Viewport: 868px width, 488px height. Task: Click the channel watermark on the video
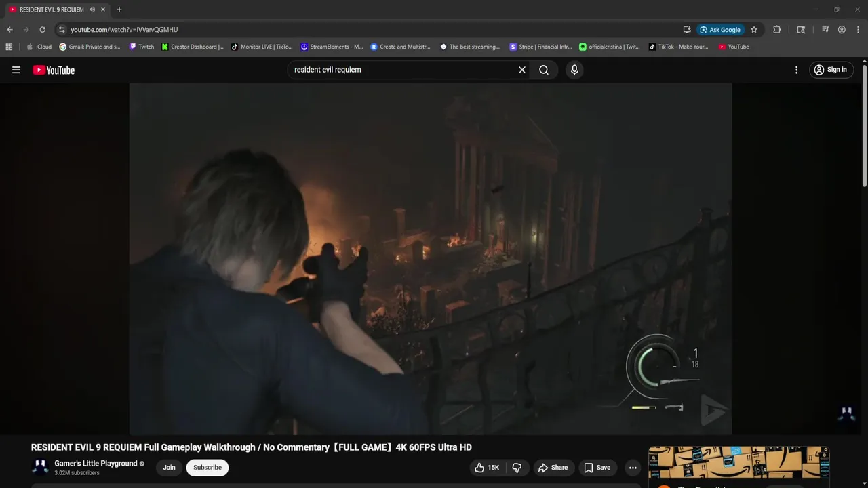click(x=846, y=413)
